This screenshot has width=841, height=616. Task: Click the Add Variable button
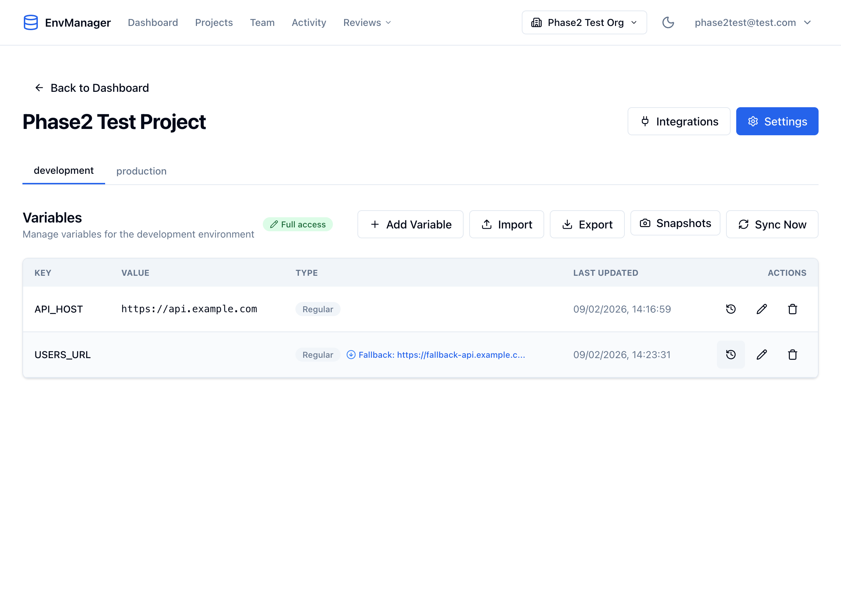[410, 225]
